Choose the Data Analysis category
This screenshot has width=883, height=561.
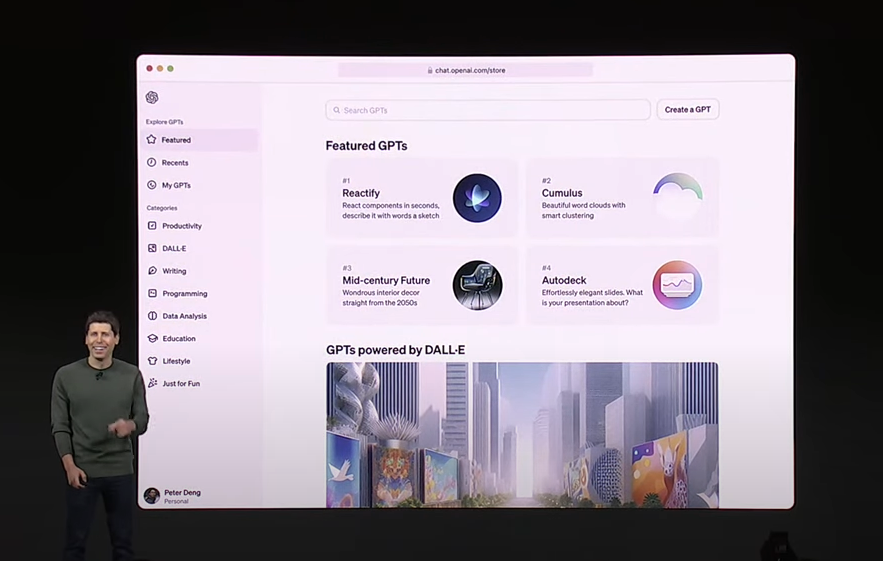(184, 316)
